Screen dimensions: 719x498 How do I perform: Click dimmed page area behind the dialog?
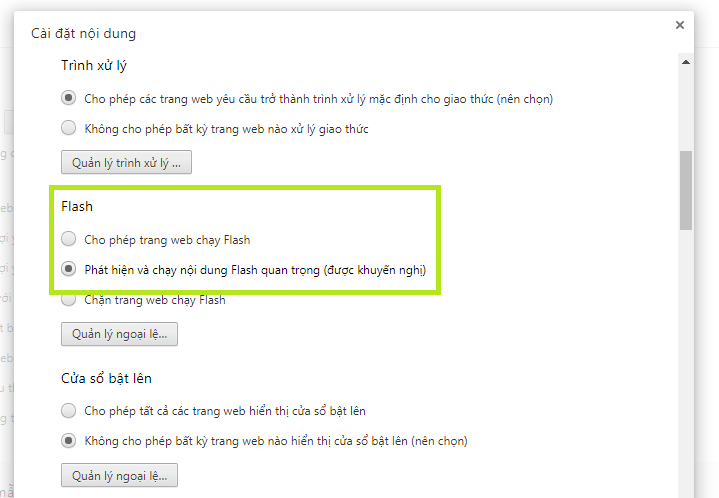tap(6, 275)
